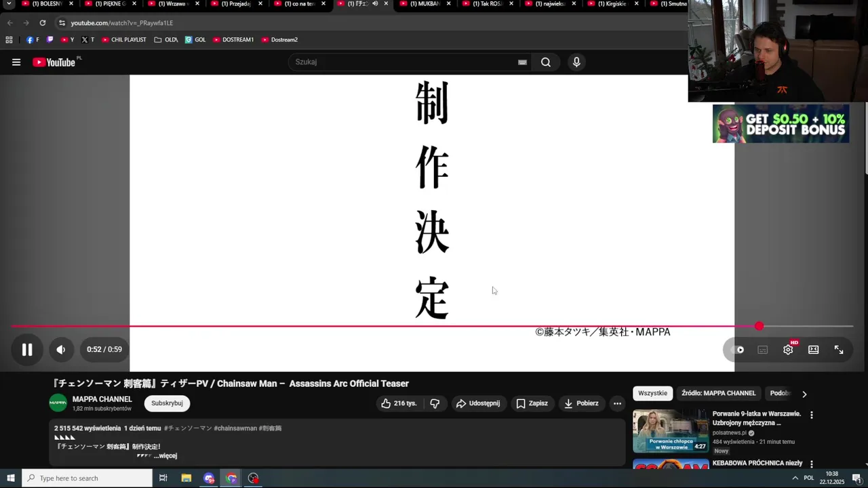
Task: Mute the playing tab via speaker icon
Action: (x=375, y=4)
